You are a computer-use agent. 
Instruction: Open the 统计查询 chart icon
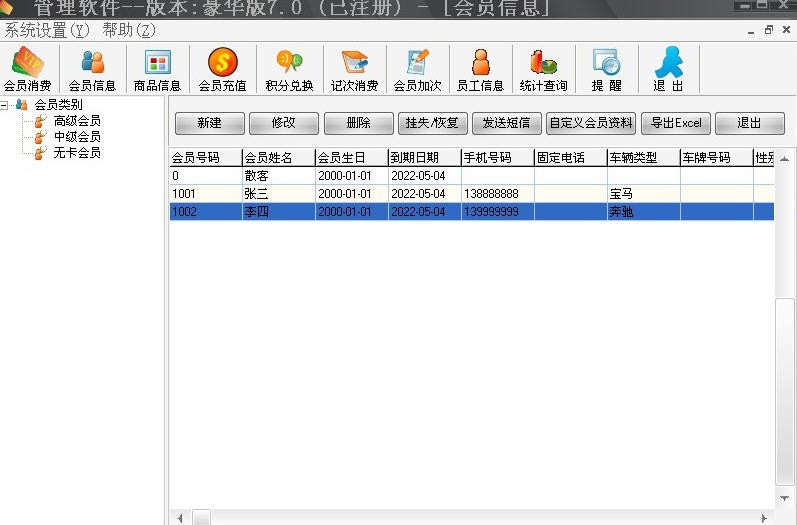[x=543, y=62]
